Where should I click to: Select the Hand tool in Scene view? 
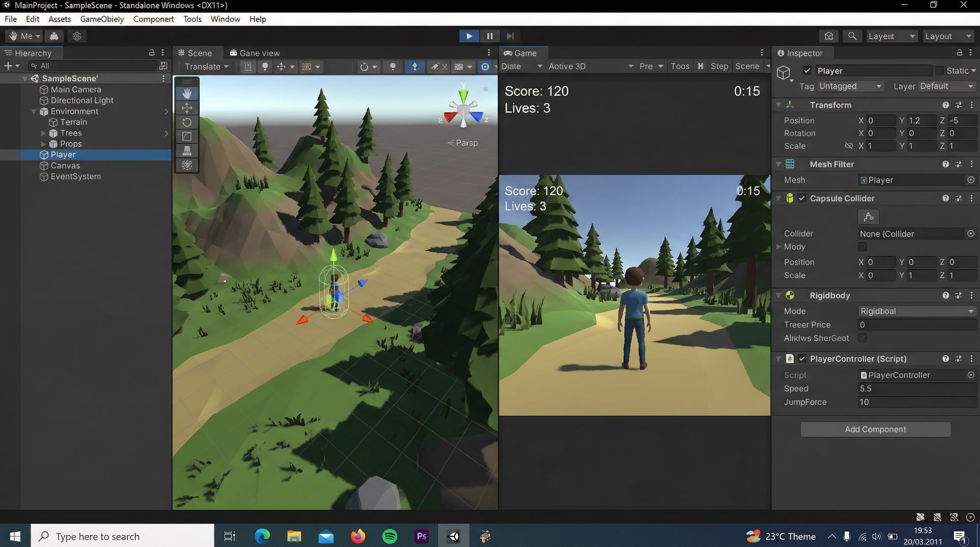click(x=187, y=93)
